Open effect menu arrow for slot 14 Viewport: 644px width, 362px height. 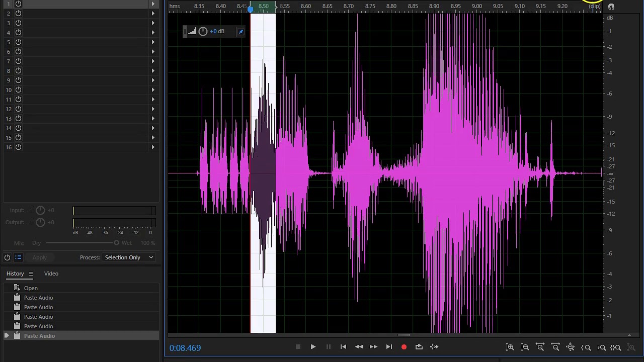tap(153, 128)
